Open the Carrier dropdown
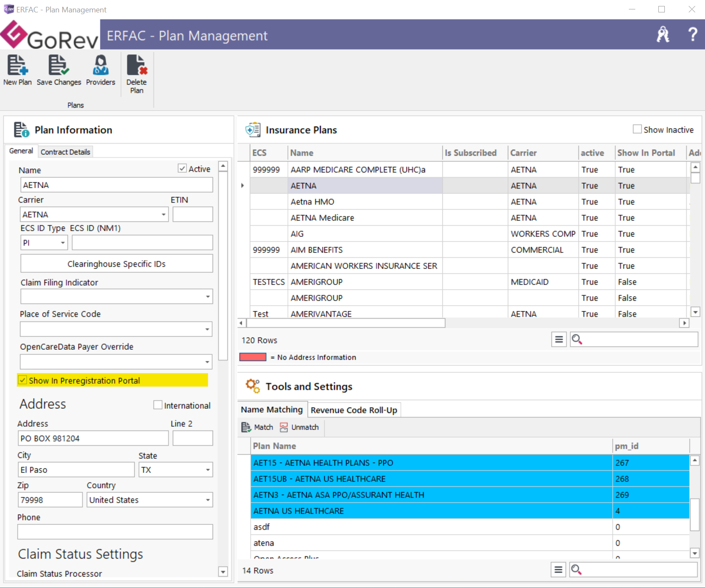Viewport: 705px width, 588px height. coord(164,214)
